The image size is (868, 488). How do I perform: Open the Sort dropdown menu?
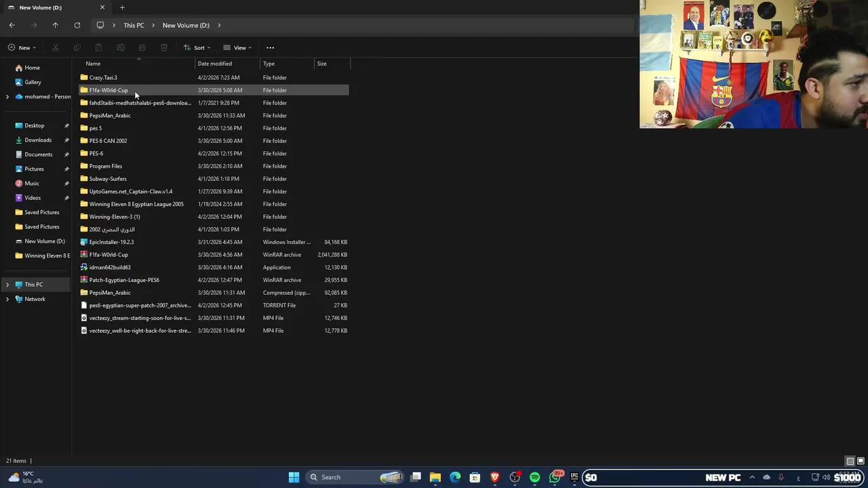(197, 47)
